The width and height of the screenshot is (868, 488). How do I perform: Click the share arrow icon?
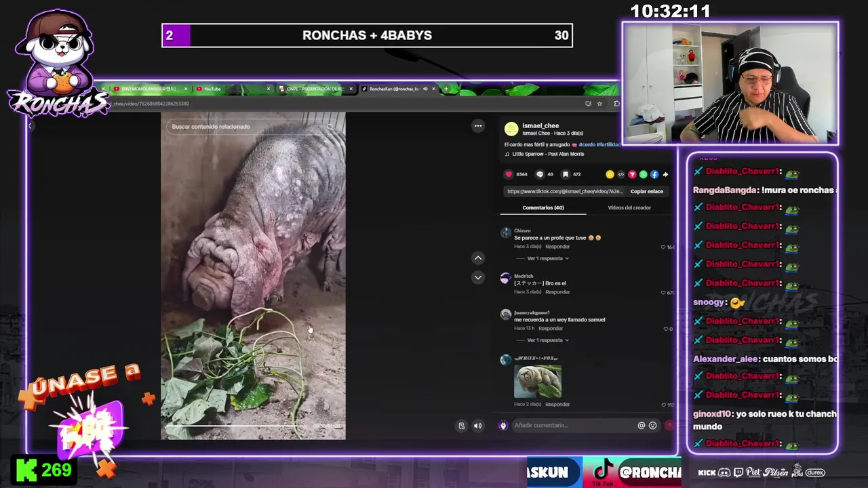pyautogui.click(x=665, y=174)
